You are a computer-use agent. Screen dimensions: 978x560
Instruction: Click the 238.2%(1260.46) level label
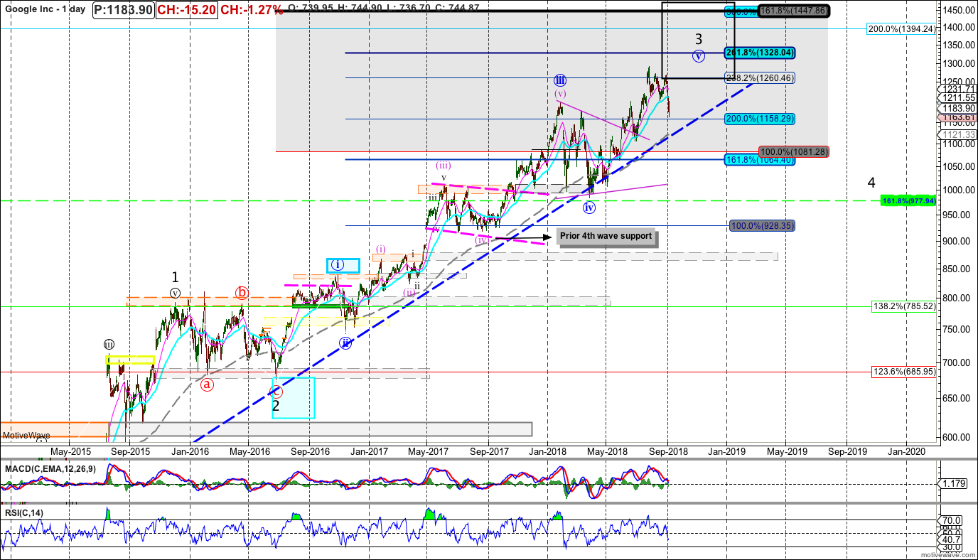click(x=760, y=77)
